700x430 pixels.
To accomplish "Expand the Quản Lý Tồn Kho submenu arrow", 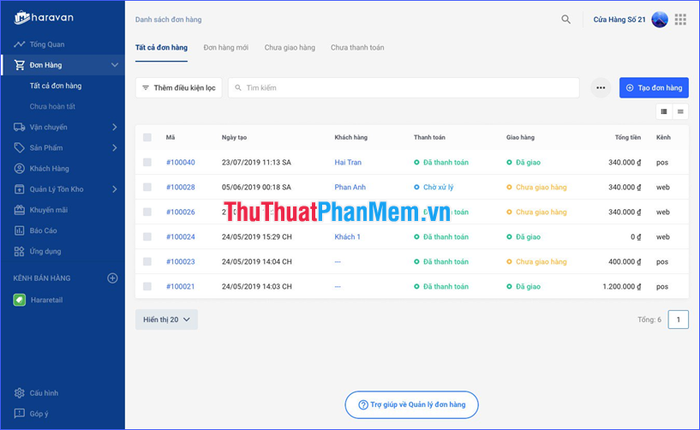I will pos(115,189).
